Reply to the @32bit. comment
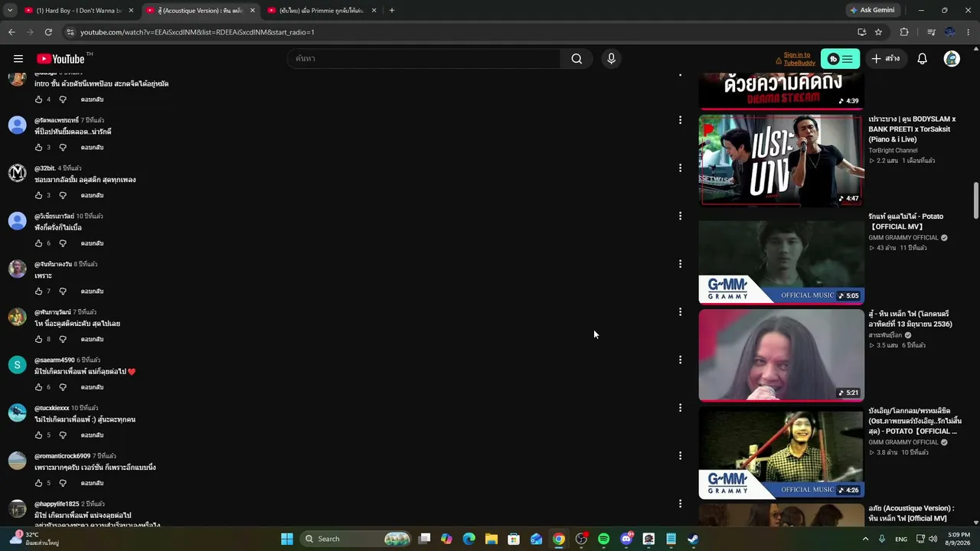The image size is (980, 551). click(92, 195)
